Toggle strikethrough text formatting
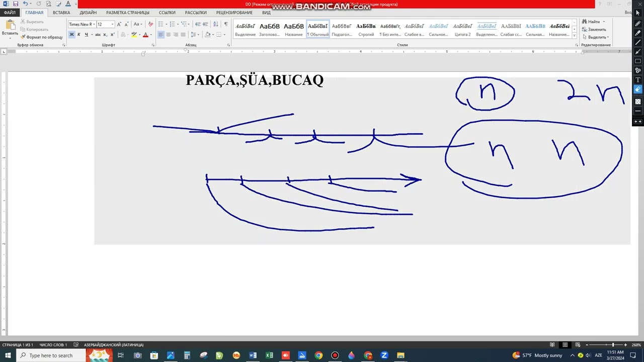Viewport: 644px width, 362px height. [98, 35]
